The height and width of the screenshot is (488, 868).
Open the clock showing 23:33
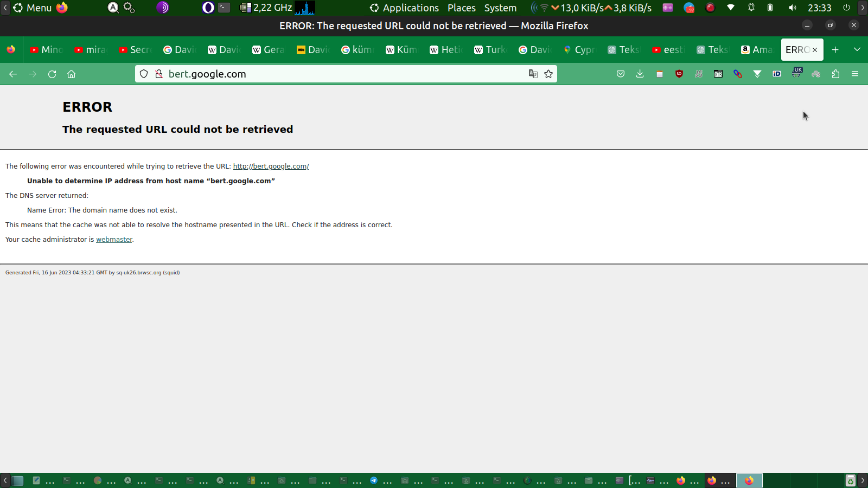pos(820,8)
